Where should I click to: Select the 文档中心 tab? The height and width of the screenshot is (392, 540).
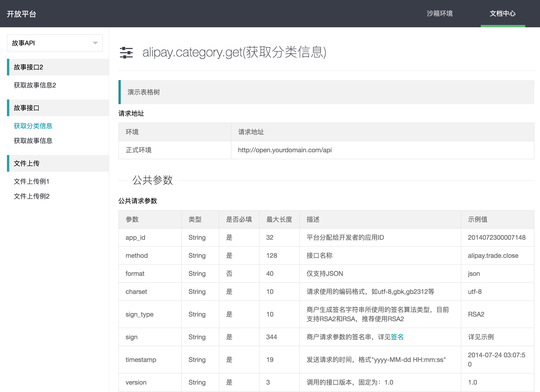[502, 14]
